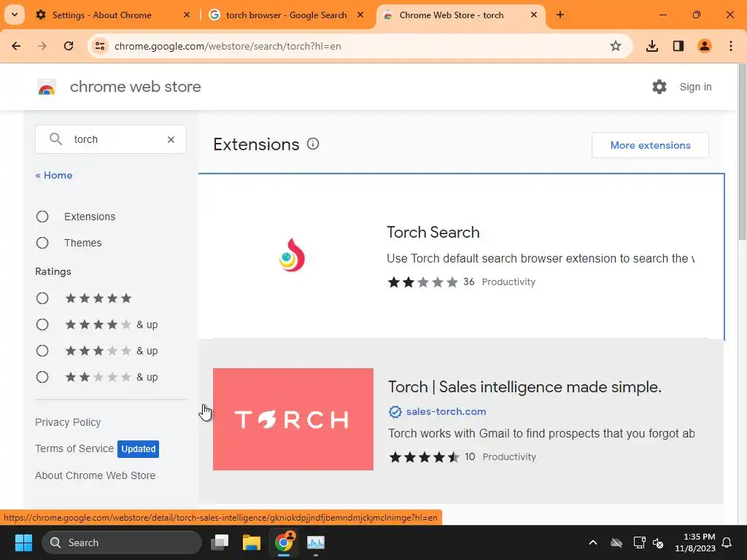Open Chrome downloads icon
The height and width of the screenshot is (560, 747).
pyautogui.click(x=652, y=46)
